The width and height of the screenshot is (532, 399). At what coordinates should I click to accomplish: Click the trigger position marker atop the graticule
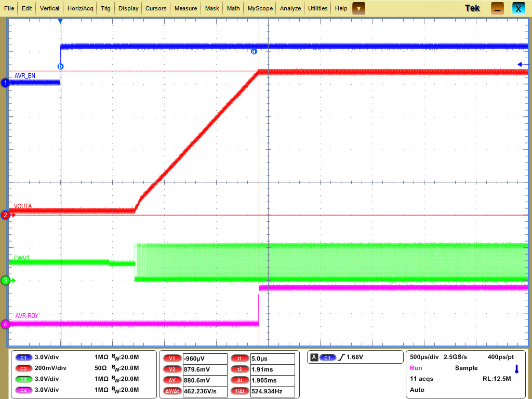click(x=61, y=21)
